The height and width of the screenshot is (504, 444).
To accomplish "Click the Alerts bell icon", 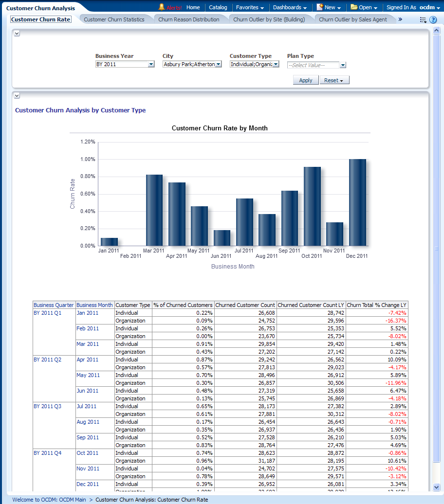I will click(162, 7).
